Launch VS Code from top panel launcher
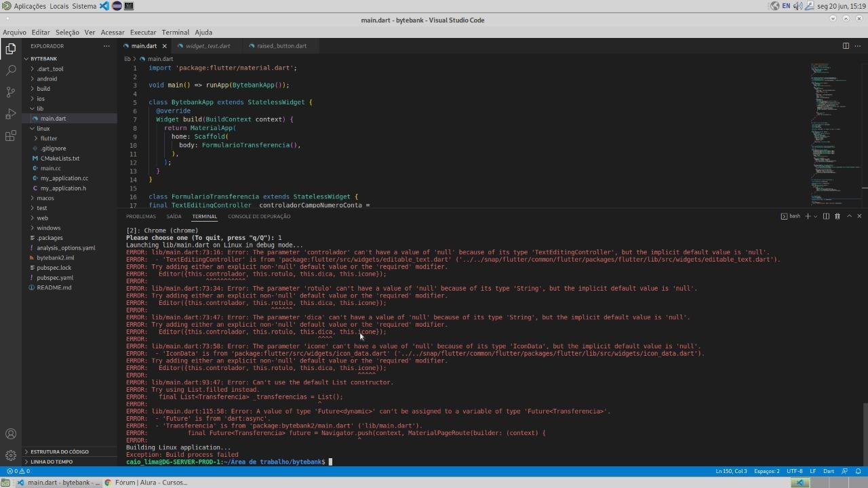868x488 pixels. coord(104,5)
